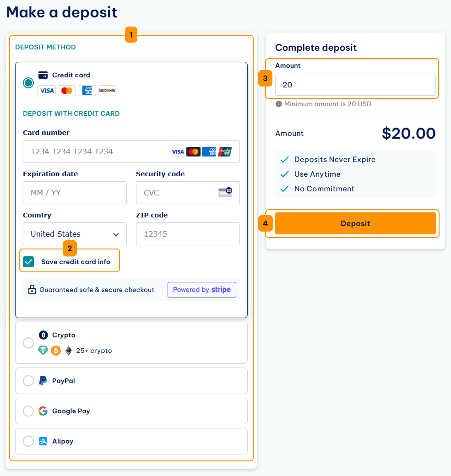Click the Alipay logo icon
The image size is (451, 476).
(43, 441)
